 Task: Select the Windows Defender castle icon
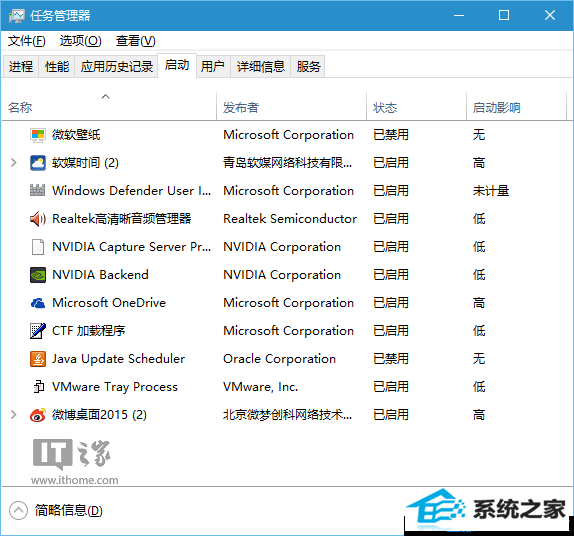[x=38, y=190]
